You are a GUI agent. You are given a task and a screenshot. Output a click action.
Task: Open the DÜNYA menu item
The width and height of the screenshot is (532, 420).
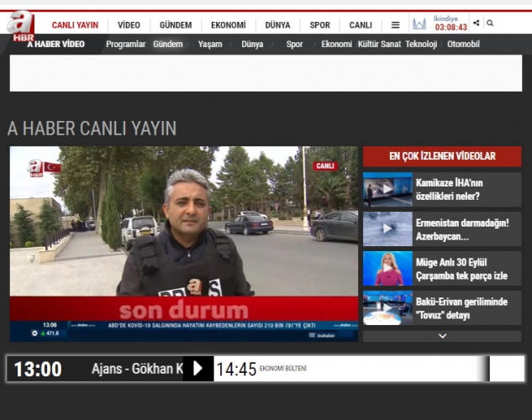pos(277,25)
